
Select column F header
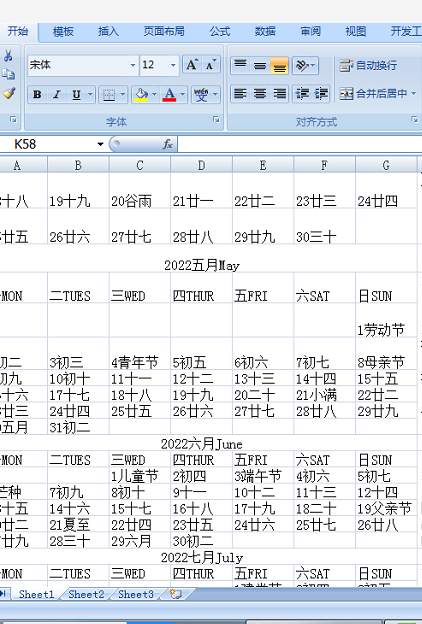(x=324, y=165)
